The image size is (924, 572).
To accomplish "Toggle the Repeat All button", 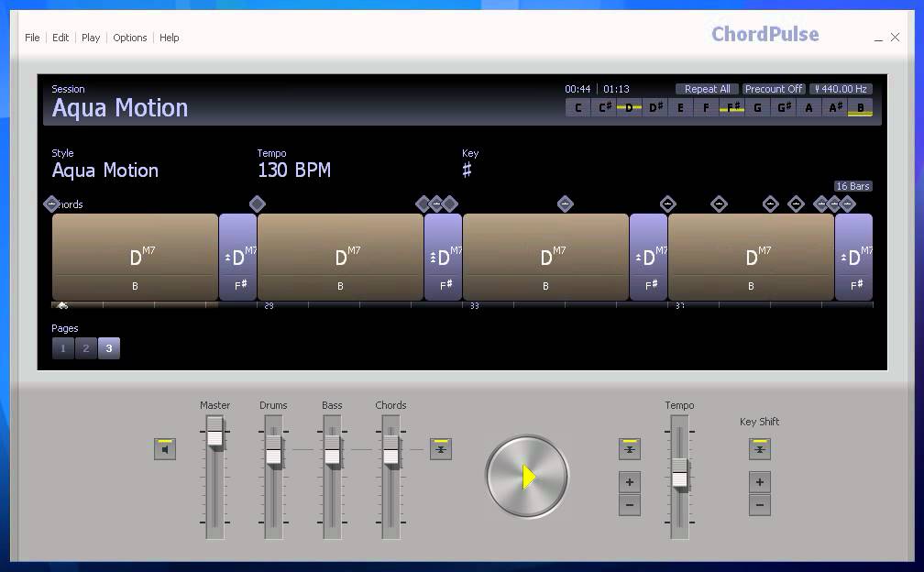I will [x=707, y=89].
